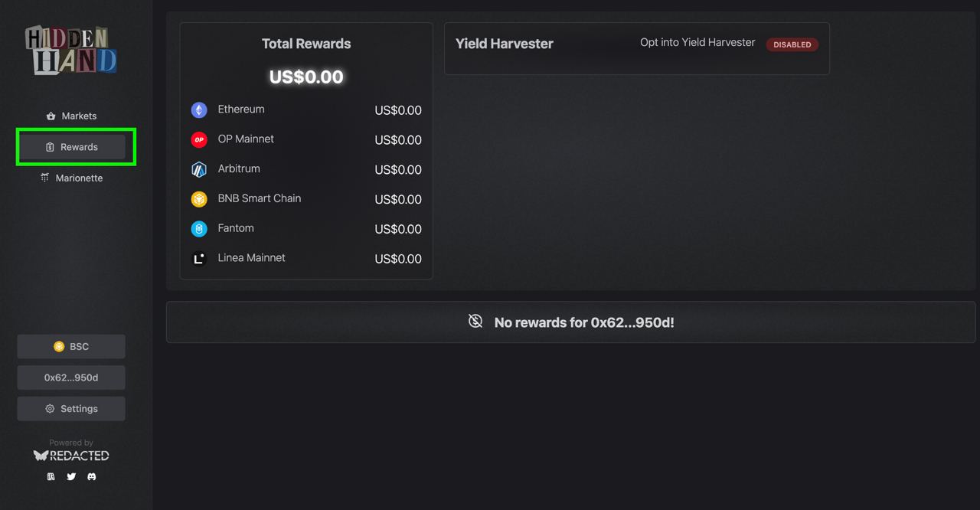
Task: Open the docs book icon
Action: [51, 476]
